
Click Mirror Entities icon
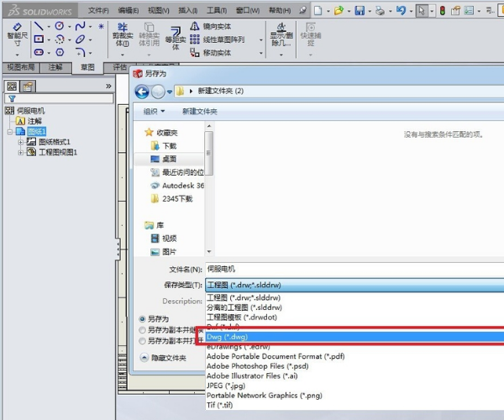point(195,26)
